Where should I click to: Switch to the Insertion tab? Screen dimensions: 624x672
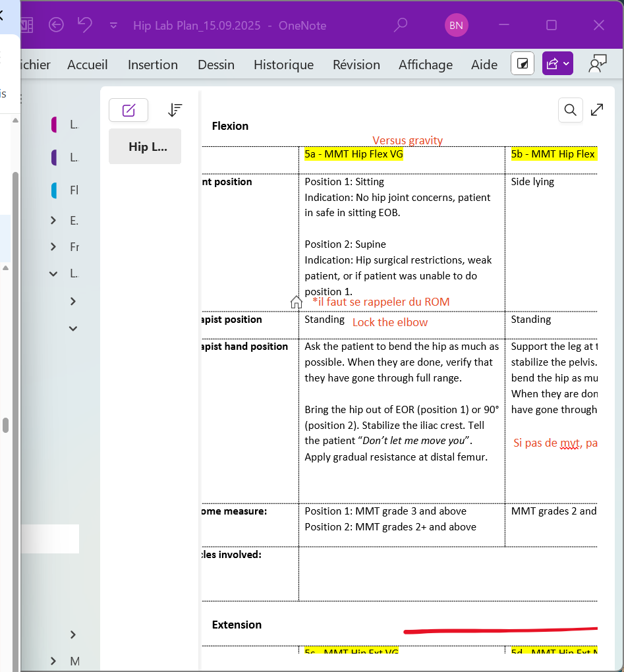click(153, 65)
